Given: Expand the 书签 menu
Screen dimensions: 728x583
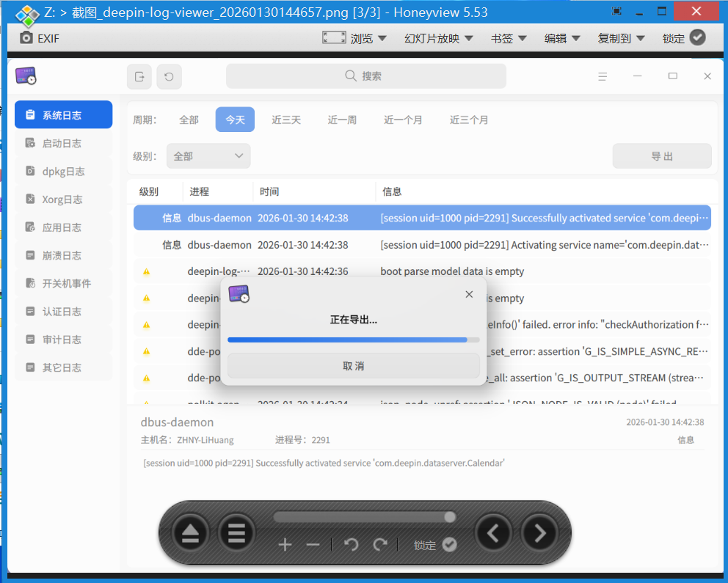Looking at the screenshot, I should pos(509,38).
